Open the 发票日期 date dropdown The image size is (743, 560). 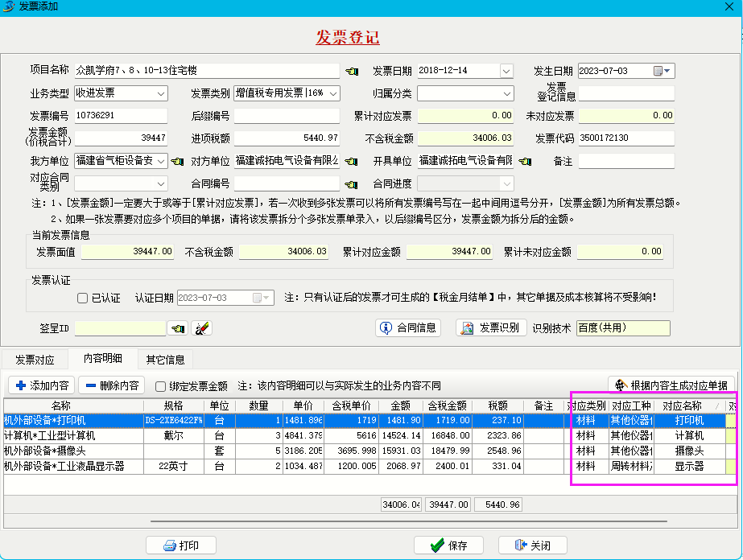tap(506, 71)
